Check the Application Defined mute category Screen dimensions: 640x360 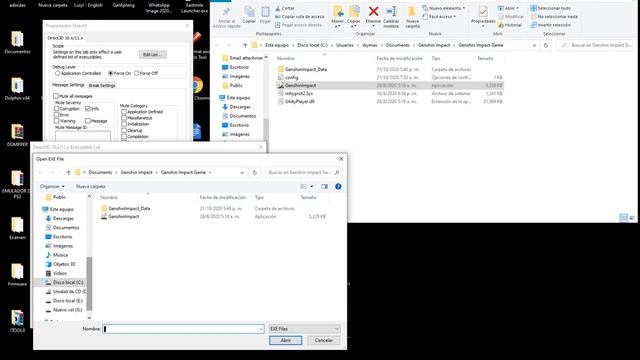pyautogui.click(x=124, y=112)
